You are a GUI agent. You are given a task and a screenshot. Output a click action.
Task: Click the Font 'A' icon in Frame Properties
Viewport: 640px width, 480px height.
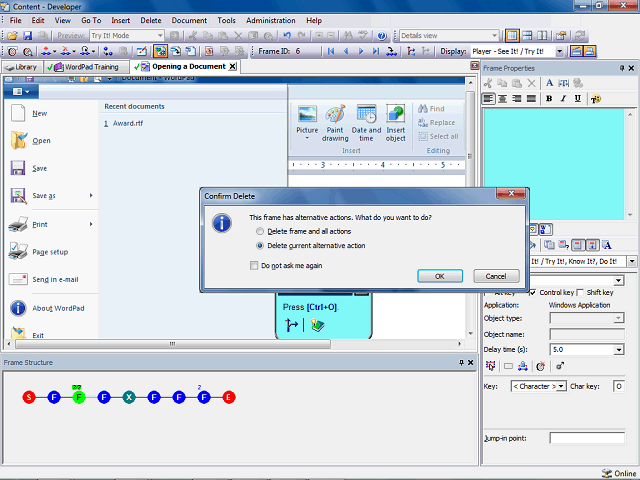pos(549,83)
